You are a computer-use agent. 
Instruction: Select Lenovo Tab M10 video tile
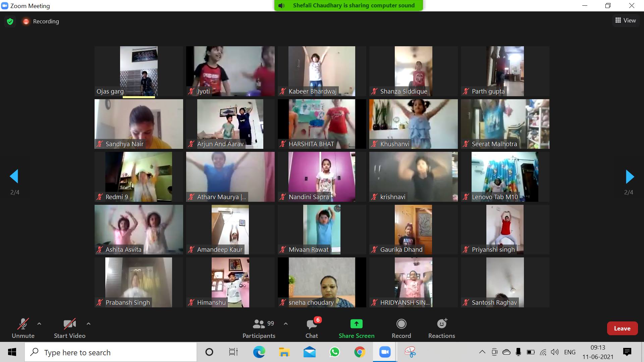pos(505,177)
